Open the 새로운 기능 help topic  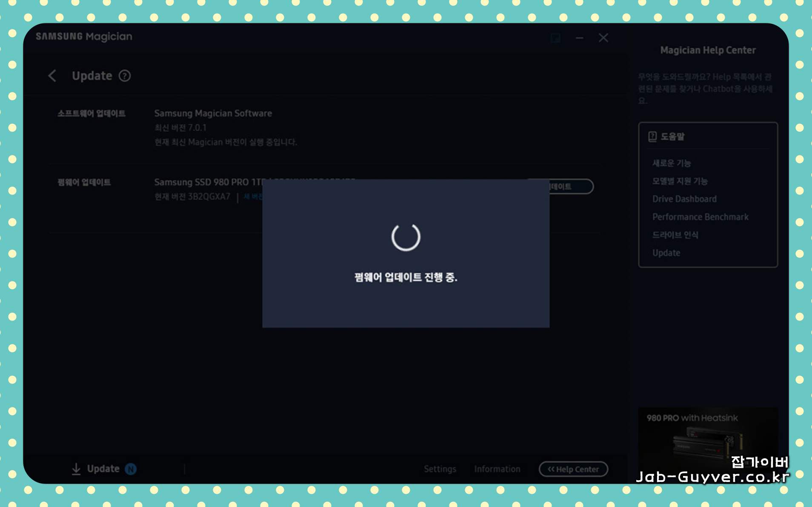[672, 163]
